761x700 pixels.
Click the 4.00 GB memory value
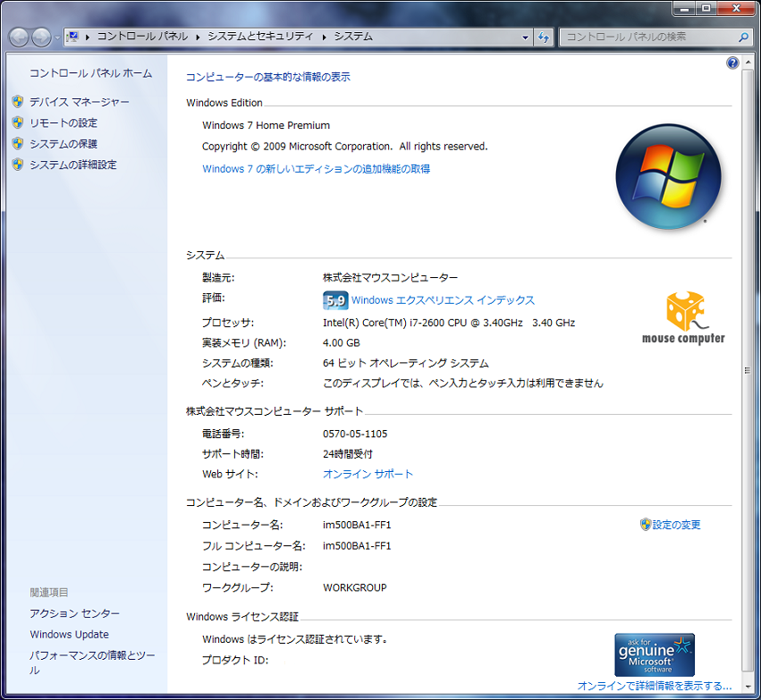point(342,343)
